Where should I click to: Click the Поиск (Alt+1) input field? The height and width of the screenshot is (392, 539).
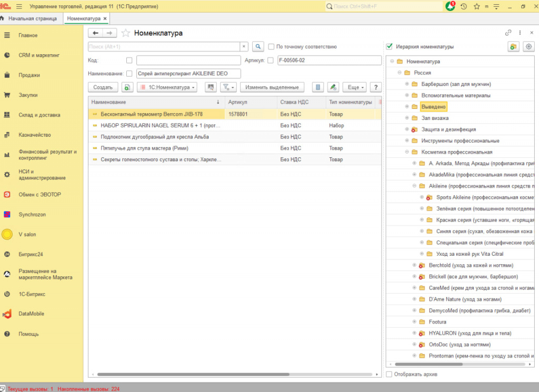tap(164, 47)
